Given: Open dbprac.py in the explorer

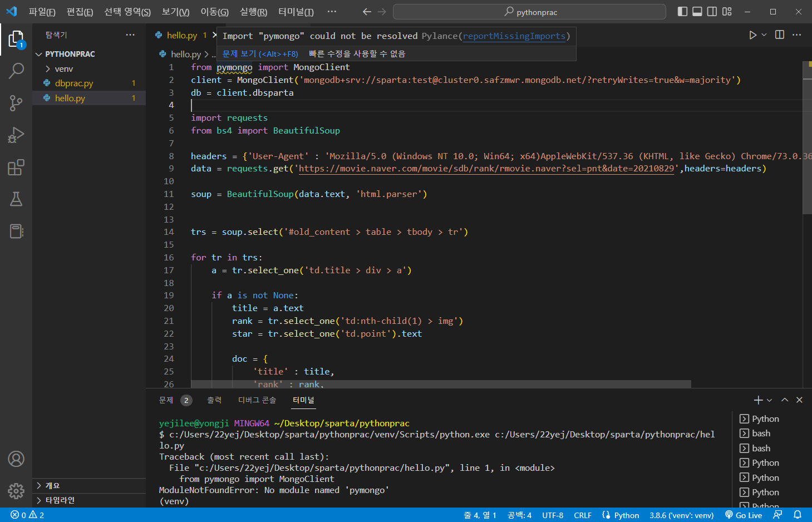Looking at the screenshot, I should [x=89, y=83].
